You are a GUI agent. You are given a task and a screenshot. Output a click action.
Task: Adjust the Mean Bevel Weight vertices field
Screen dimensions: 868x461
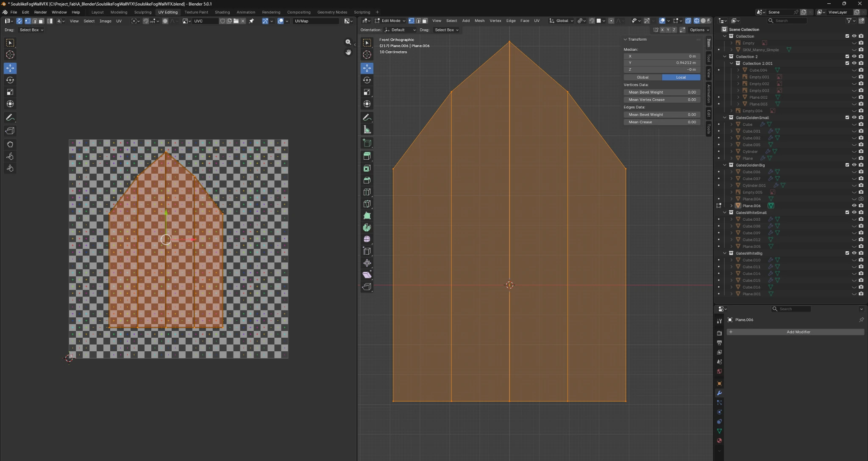662,92
